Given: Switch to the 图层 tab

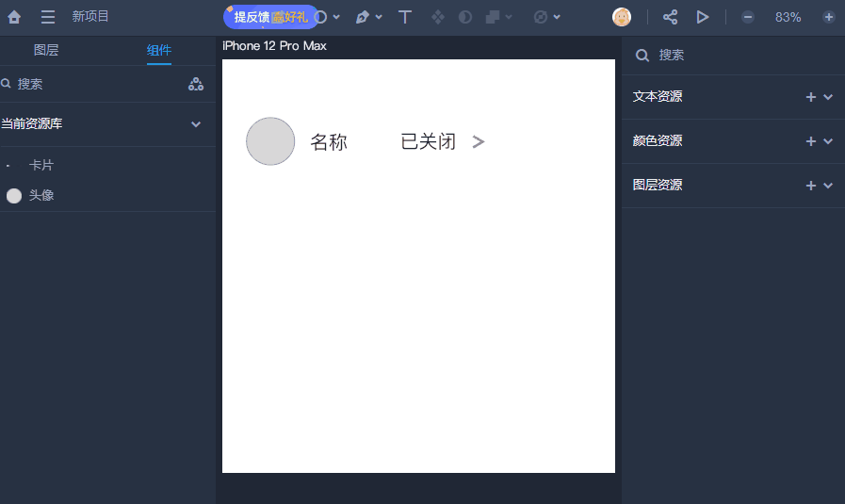Looking at the screenshot, I should [x=46, y=50].
